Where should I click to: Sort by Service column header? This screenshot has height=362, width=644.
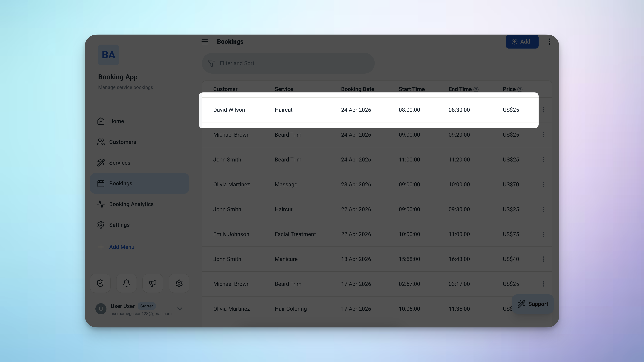(x=284, y=89)
